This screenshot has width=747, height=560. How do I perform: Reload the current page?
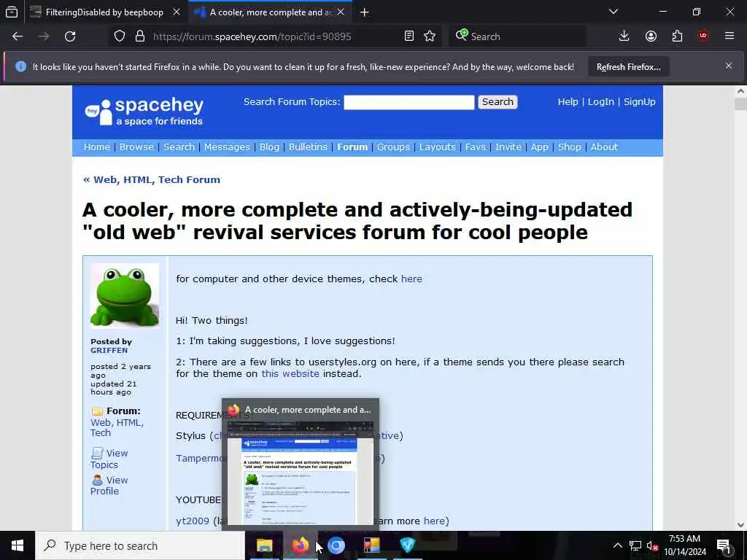(x=70, y=36)
